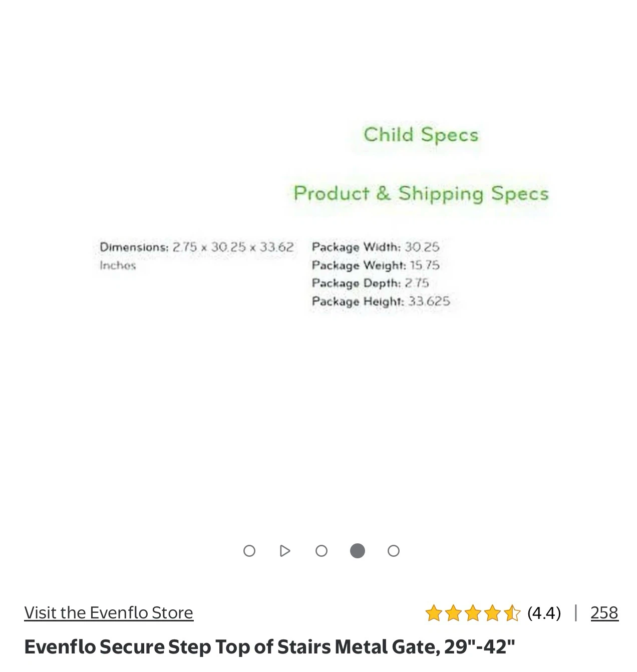
Task: Click the third gold rating star
Action: (473, 613)
